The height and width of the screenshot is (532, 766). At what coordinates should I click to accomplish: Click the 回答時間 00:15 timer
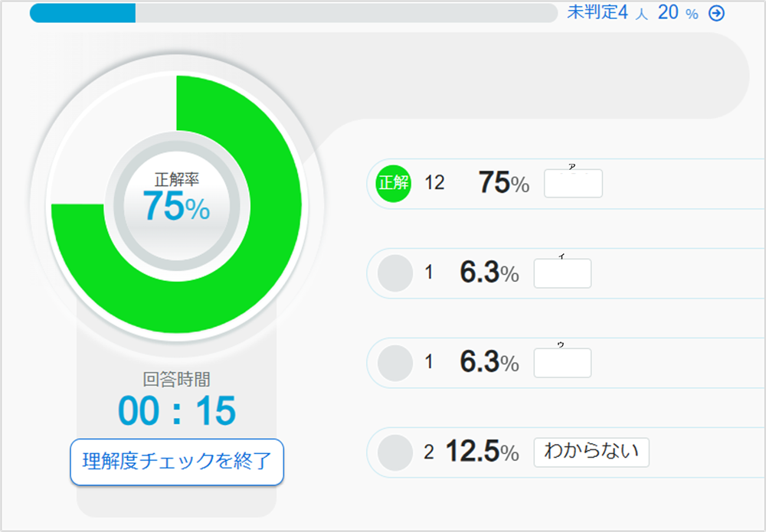(176, 411)
